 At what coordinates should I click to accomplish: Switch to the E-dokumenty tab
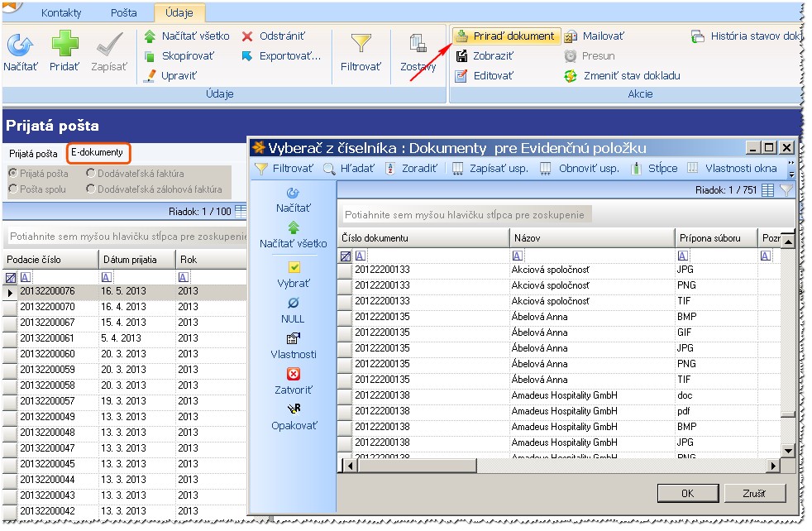coord(98,152)
